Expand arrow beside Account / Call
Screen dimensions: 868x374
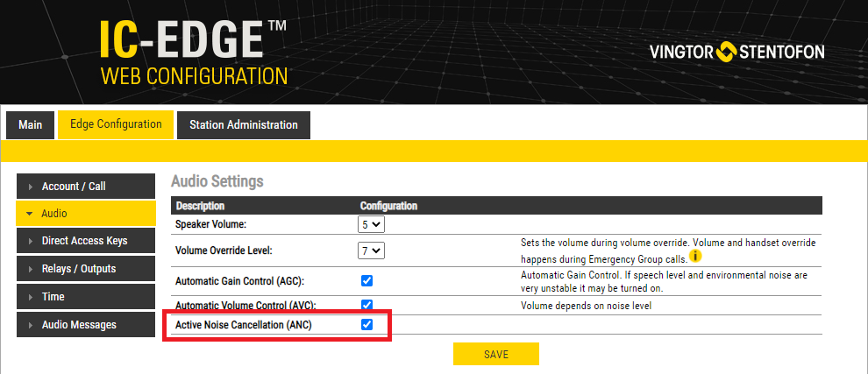coord(31,187)
